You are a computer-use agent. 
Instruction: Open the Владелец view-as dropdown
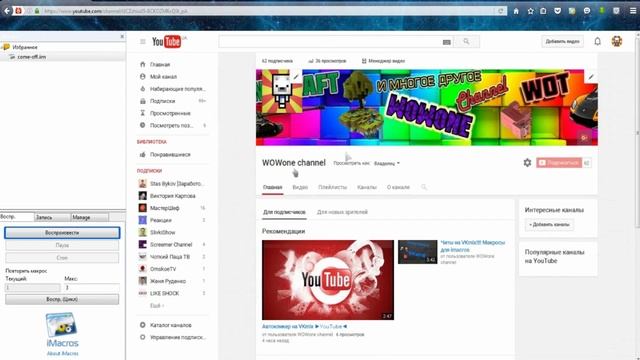tap(387, 163)
